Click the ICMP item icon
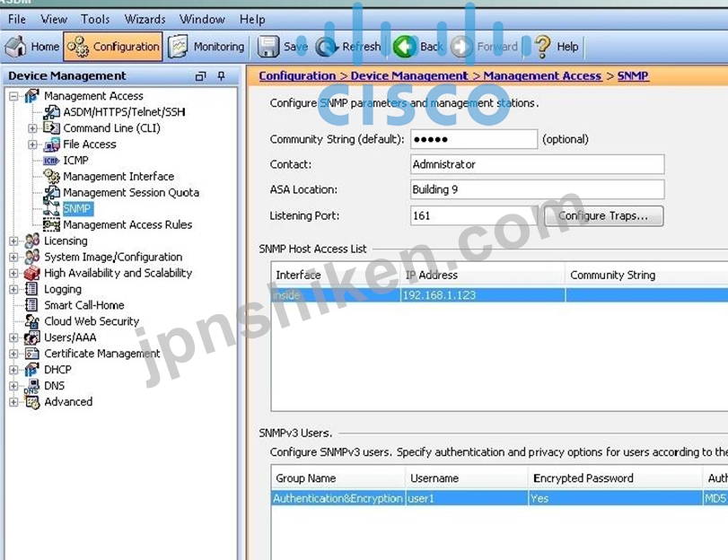 51,161
